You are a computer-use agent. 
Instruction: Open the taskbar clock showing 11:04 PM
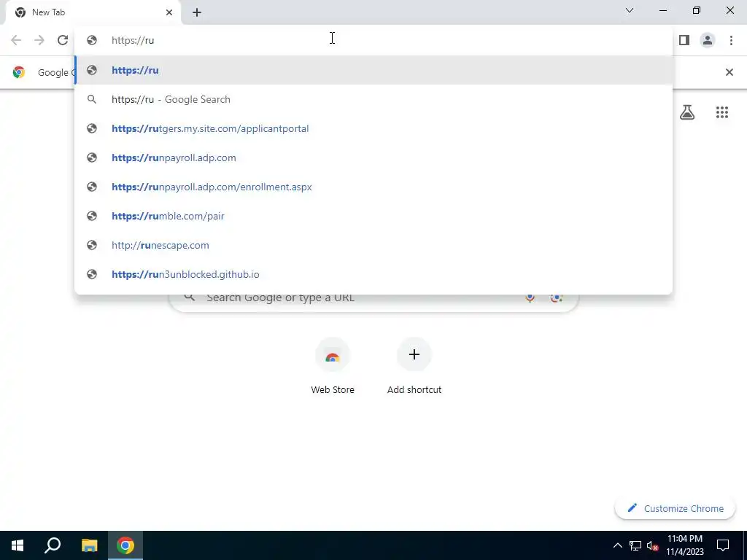[x=684, y=545]
